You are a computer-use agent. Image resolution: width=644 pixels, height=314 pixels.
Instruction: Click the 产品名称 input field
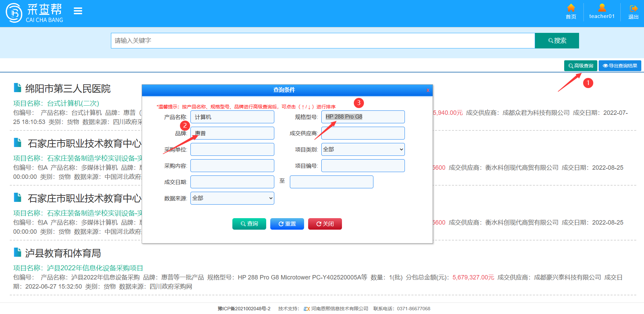click(232, 117)
